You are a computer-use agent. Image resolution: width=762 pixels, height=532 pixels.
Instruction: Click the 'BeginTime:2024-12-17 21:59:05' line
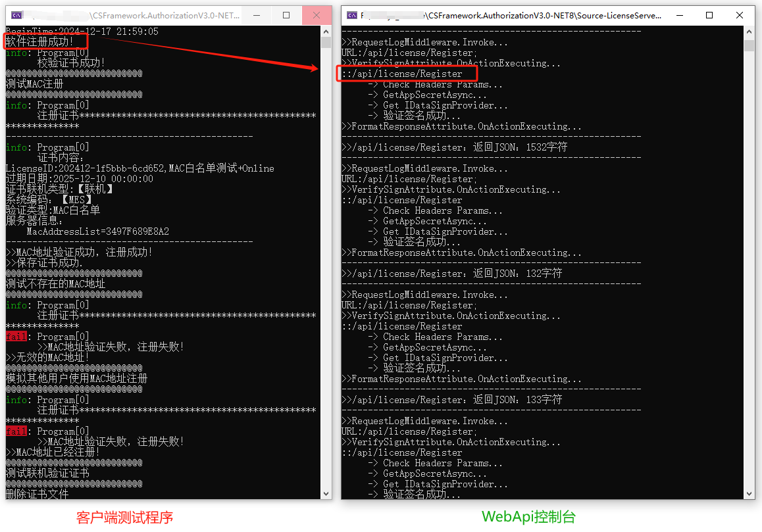[82, 32]
